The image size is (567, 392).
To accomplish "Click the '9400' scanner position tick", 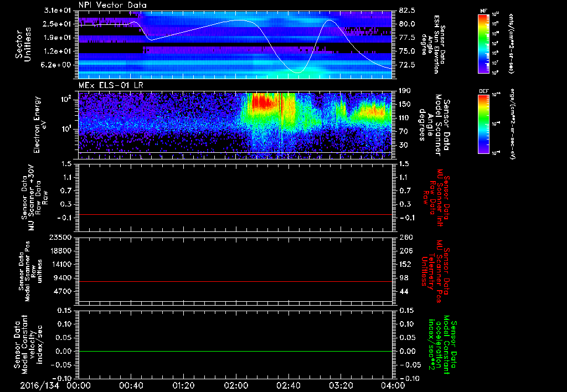I will point(63,278).
